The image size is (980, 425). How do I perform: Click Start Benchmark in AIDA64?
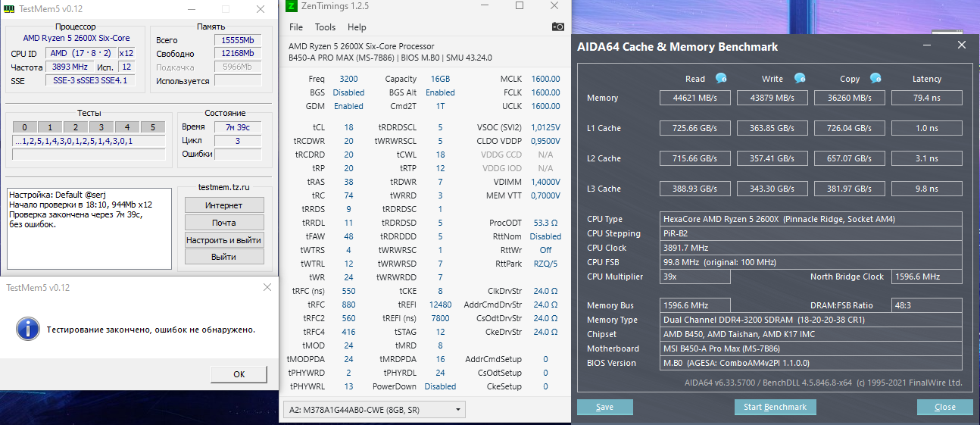tap(775, 407)
